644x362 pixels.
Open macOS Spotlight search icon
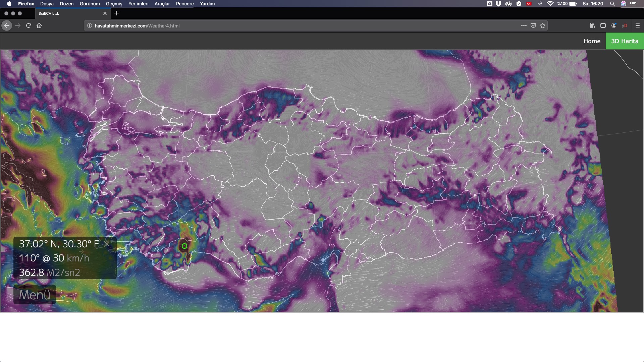(612, 4)
